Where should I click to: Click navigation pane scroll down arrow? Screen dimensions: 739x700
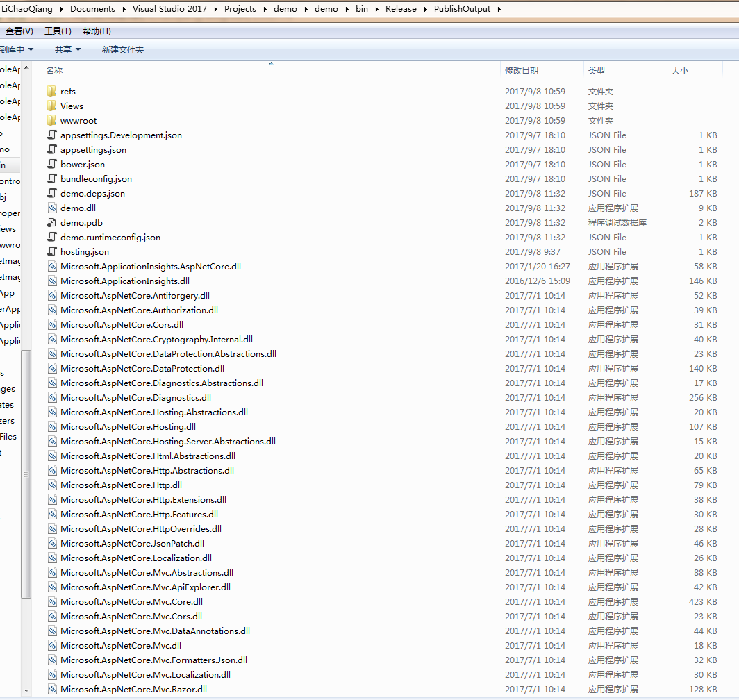pyautogui.click(x=26, y=690)
